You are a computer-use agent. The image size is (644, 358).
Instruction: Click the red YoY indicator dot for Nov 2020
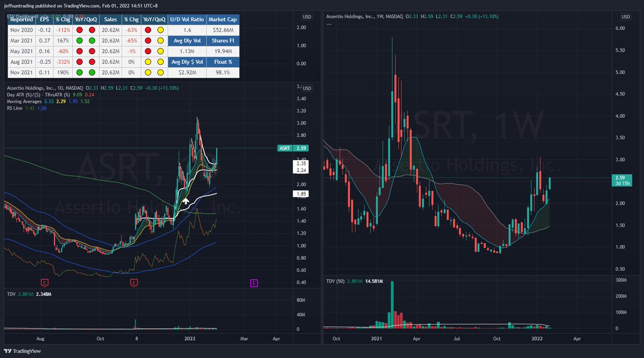click(148, 30)
